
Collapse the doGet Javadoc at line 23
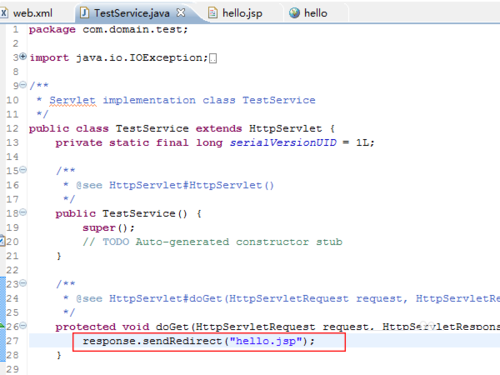click(x=23, y=283)
